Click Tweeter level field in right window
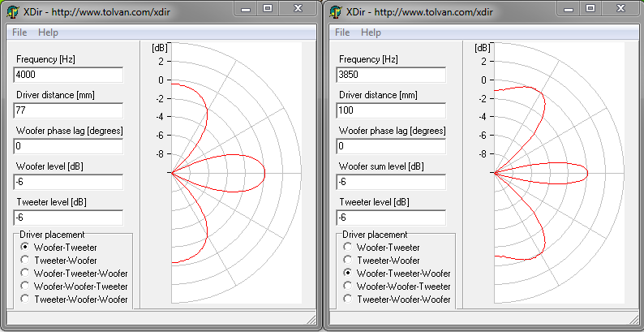Viewport: 644px width, 332px height. pos(391,218)
